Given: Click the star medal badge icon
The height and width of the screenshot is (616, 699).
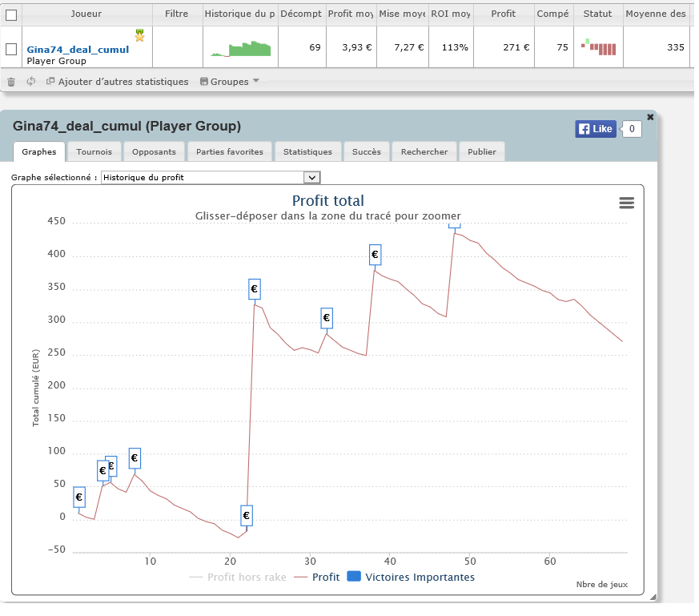Looking at the screenshot, I should [x=139, y=35].
